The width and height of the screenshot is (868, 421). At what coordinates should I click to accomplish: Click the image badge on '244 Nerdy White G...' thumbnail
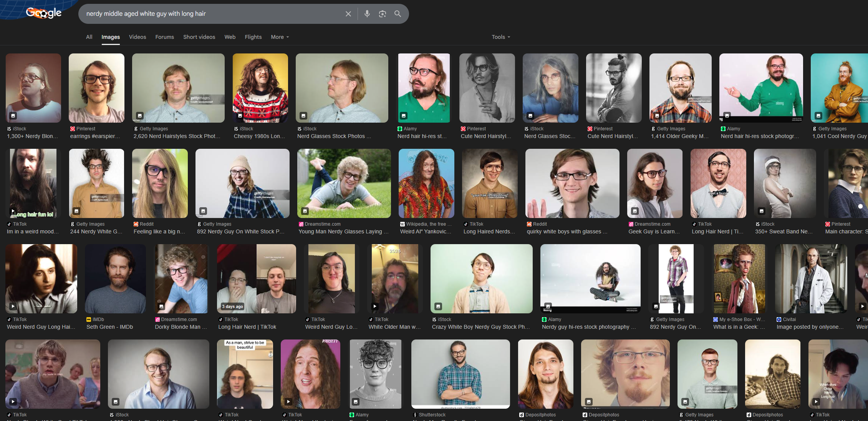pyautogui.click(x=76, y=211)
